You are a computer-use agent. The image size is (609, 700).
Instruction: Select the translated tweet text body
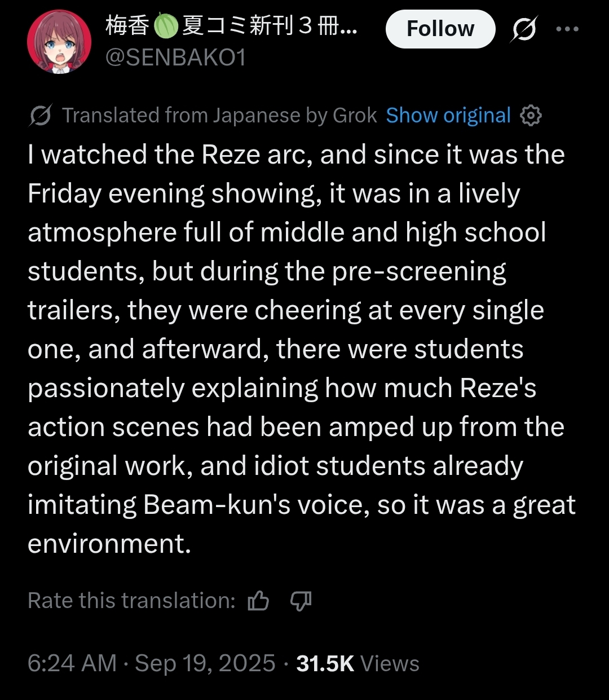(x=302, y=349)
